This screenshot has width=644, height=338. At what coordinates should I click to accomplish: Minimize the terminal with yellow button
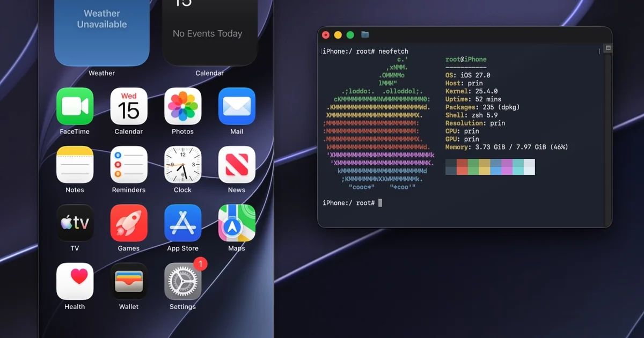point(338,35)
